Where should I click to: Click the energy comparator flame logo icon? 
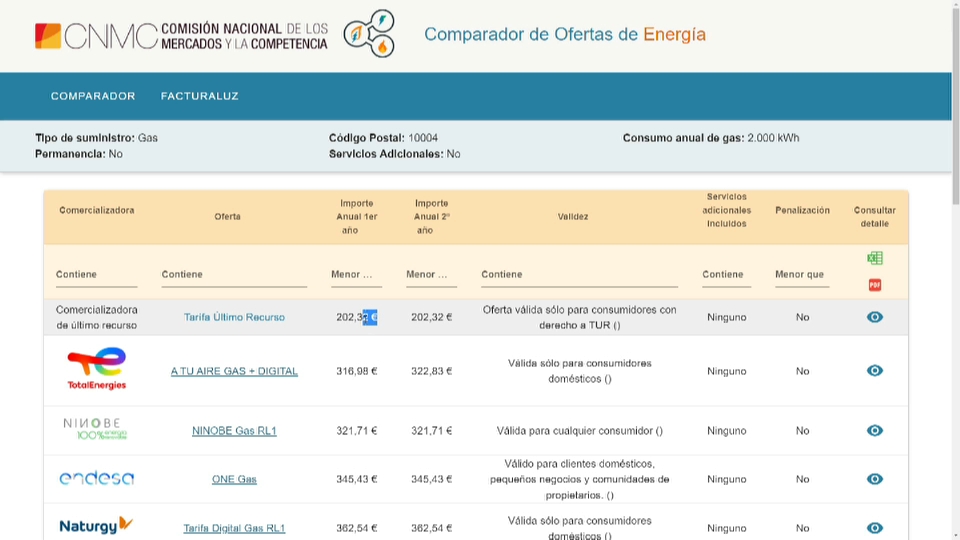coord(369,34)
